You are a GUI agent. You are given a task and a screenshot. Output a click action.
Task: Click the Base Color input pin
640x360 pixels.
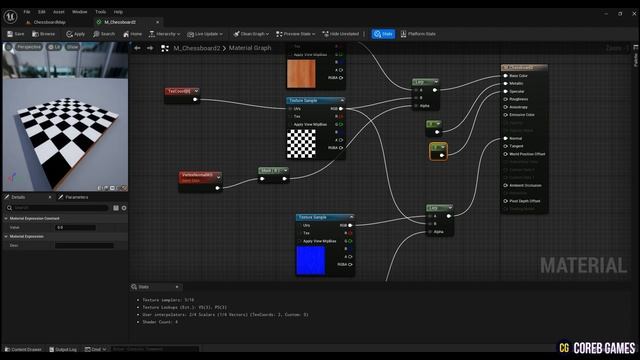point(505,76)
